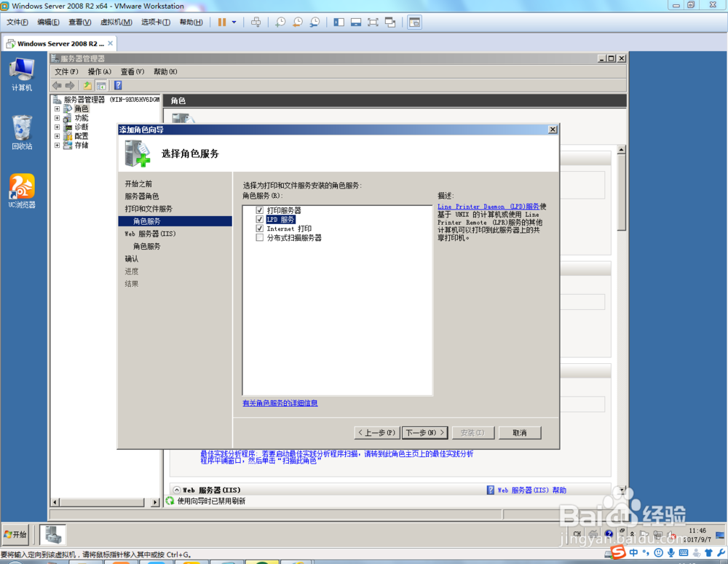Open the 回收站 desktop icon
Viewport: 728px width, 564px height.
22,132
